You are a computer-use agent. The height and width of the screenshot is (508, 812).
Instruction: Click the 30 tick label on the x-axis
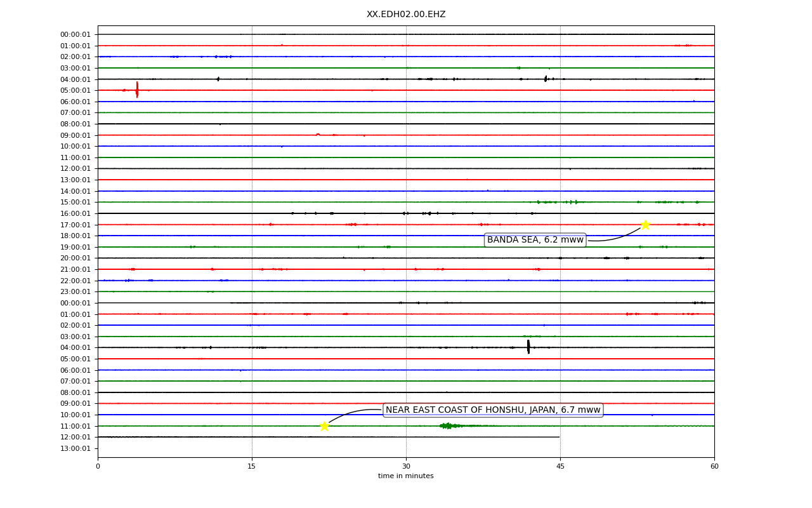406,467
